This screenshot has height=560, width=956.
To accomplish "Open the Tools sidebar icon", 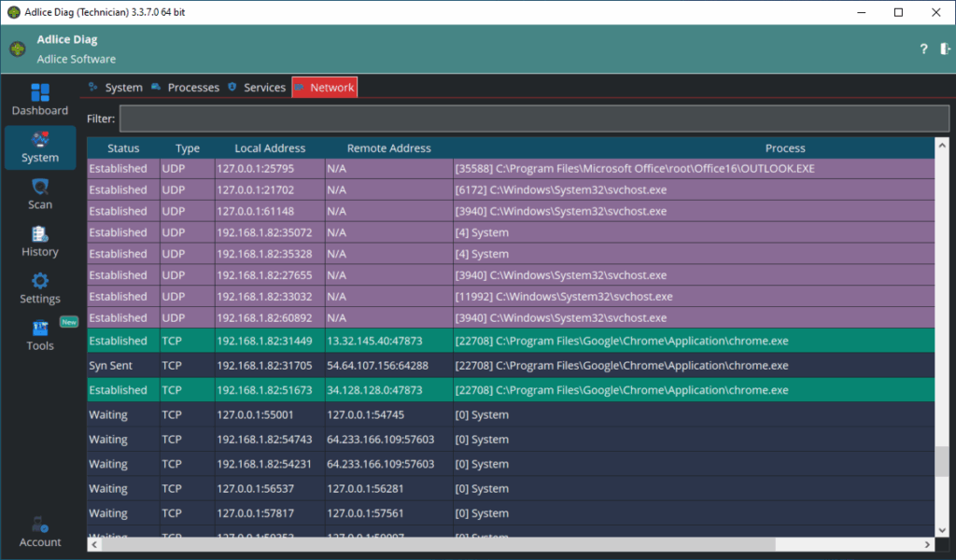I will (x=40, y=329).
